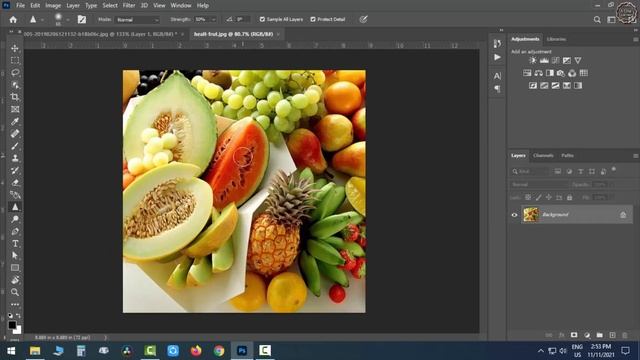Select the Lasso tool
640x360 pixels.
coord(15,73)
